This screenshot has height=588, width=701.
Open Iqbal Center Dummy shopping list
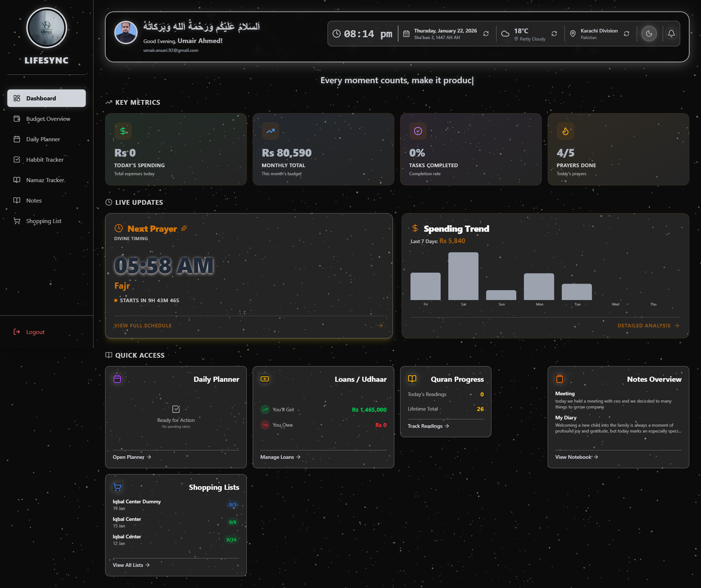(137, 501)
